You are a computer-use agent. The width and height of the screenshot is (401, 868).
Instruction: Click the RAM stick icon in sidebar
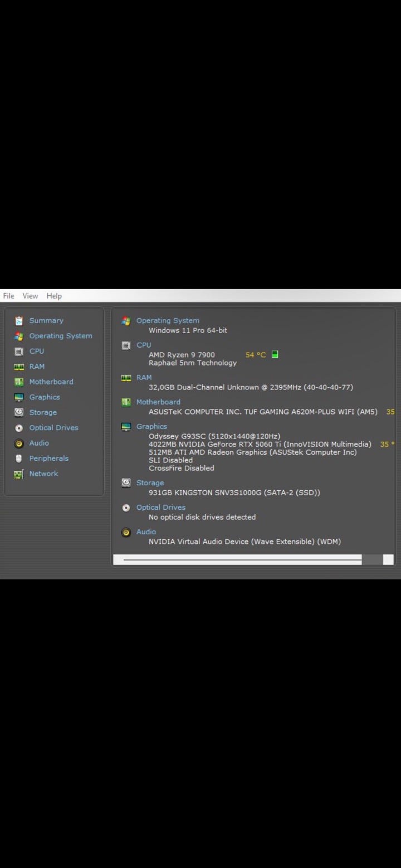(x=19, y=367)
